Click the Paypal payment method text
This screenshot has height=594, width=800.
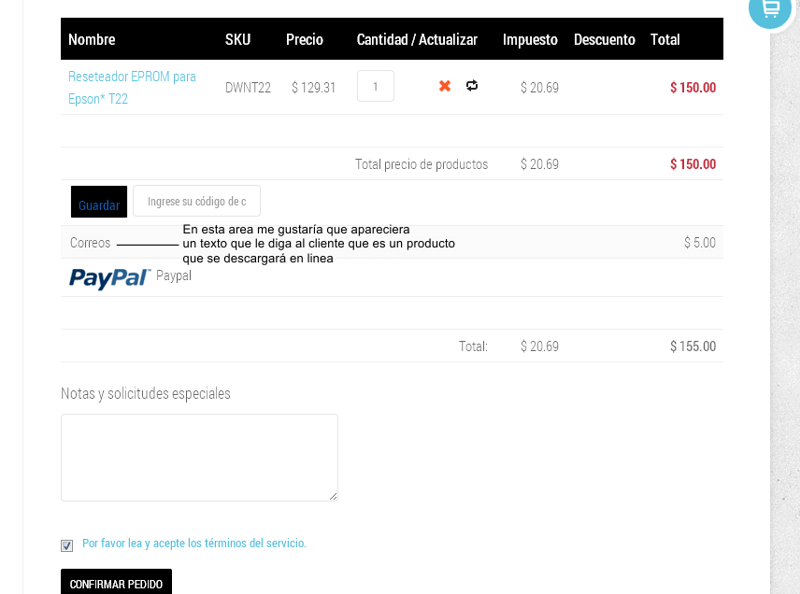pos(174,276)
